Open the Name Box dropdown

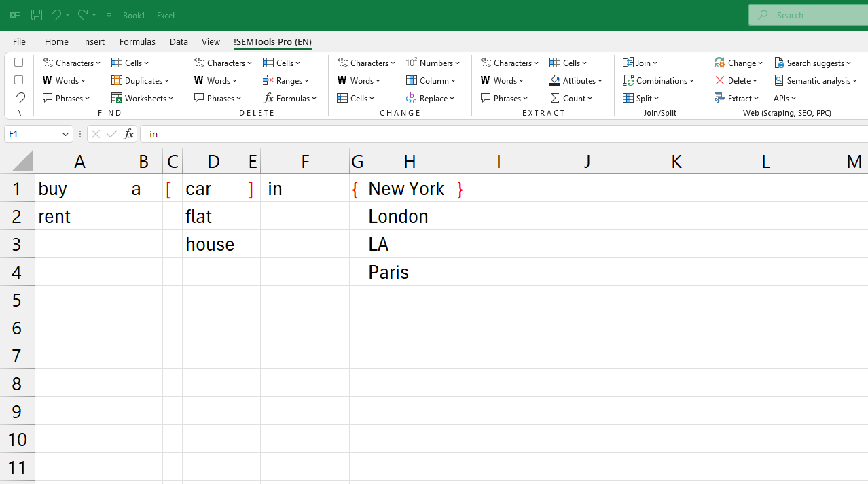(65, 134)
